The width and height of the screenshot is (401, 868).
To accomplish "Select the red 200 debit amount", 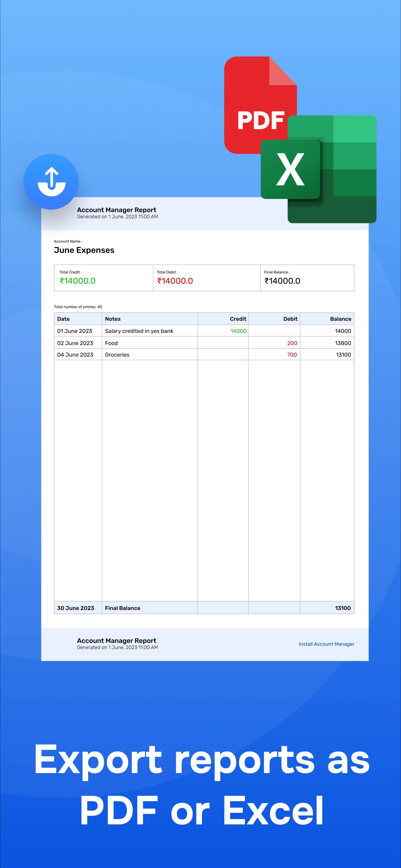I will pos(292,343).
